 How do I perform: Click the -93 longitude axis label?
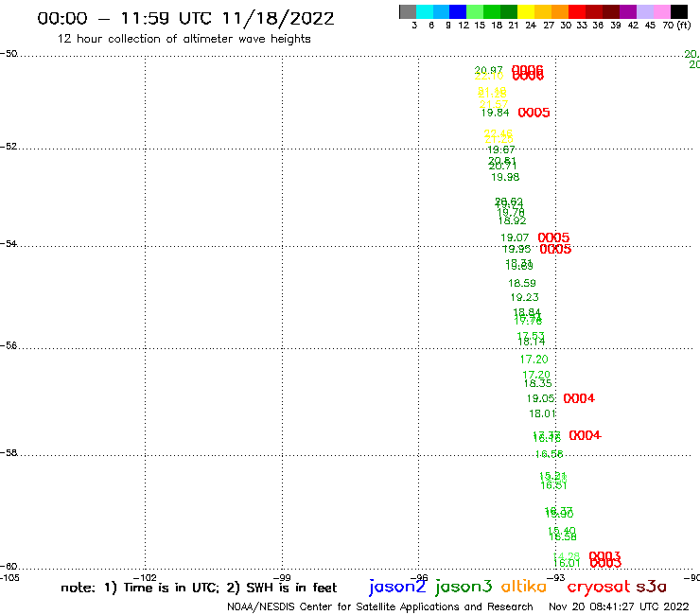[x=556, y=577]
